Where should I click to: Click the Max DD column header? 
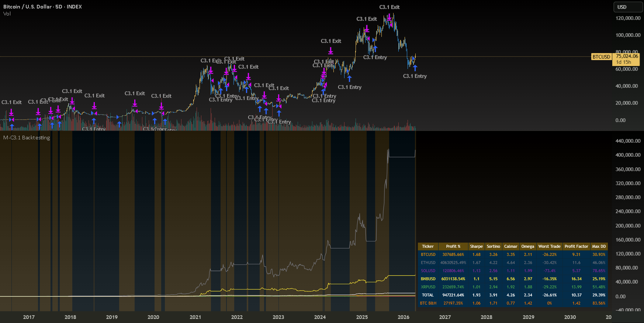coord(599,246)
